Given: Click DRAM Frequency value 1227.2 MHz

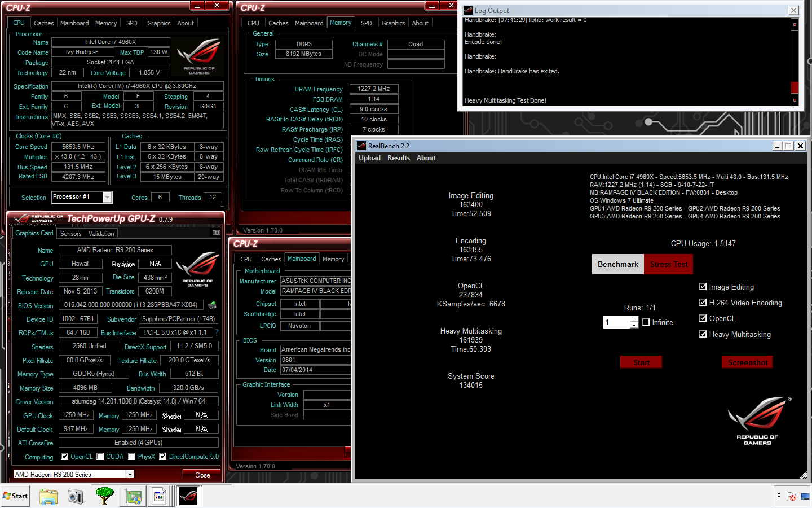Looking at the screenshot, I should pos(374,89).
